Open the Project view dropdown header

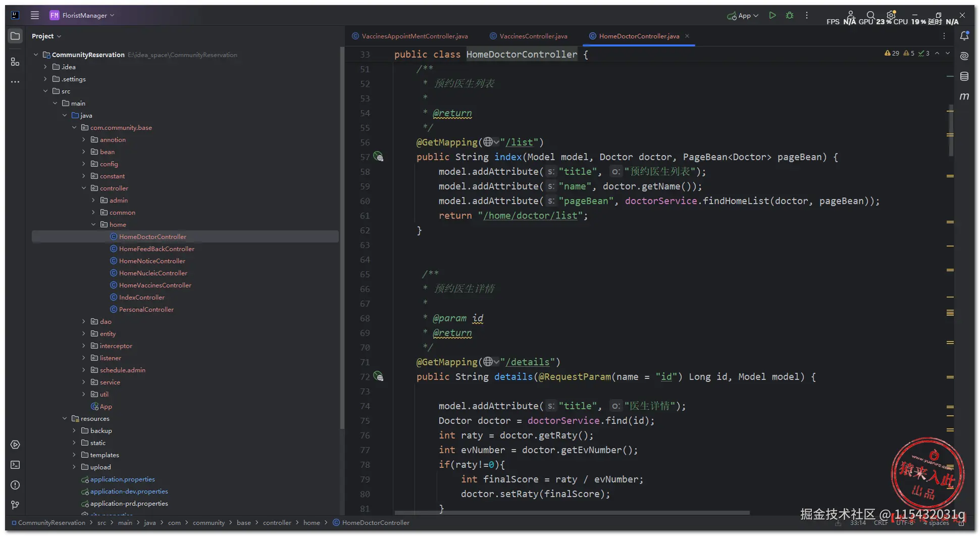pos(46,36)
